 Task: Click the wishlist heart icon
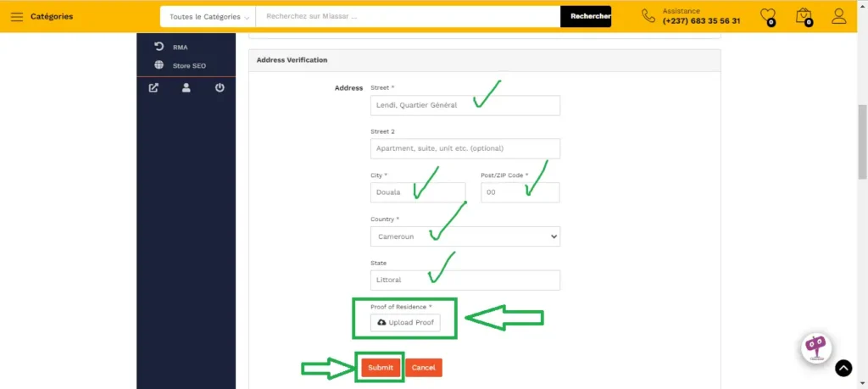(x=767, y=16)
